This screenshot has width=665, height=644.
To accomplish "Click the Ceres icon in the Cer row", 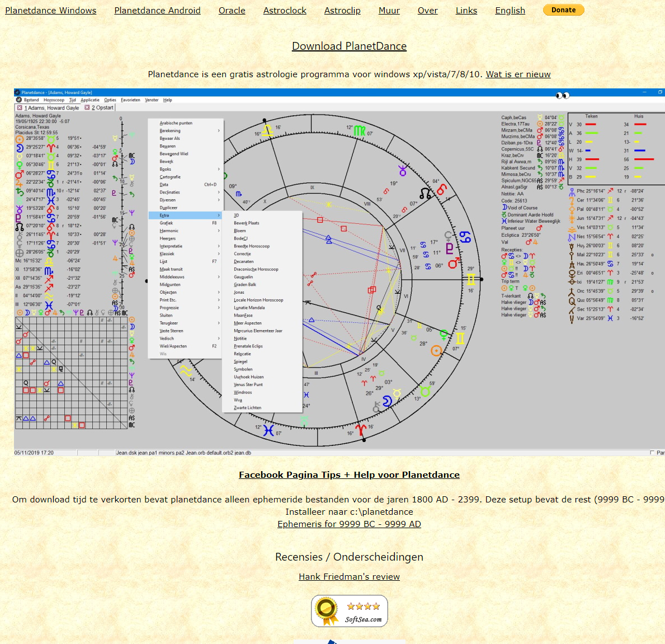I will click(572, 200).
